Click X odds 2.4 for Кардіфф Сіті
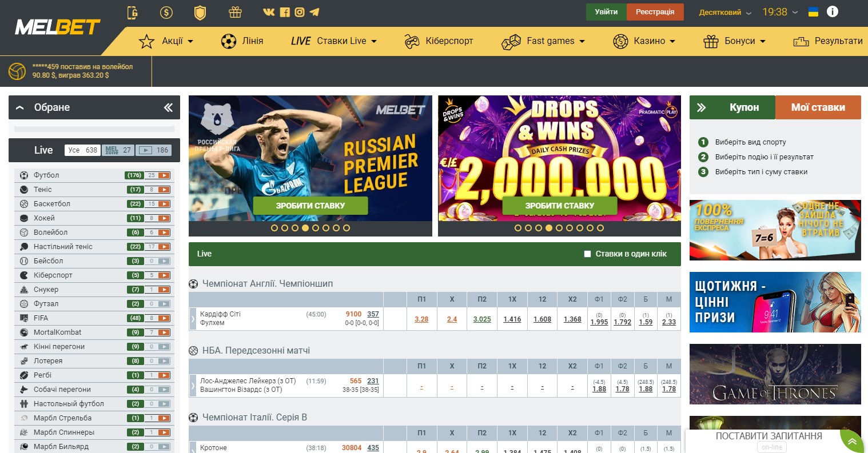The width and height of the screenshot is (868, 453). [452, 319]
